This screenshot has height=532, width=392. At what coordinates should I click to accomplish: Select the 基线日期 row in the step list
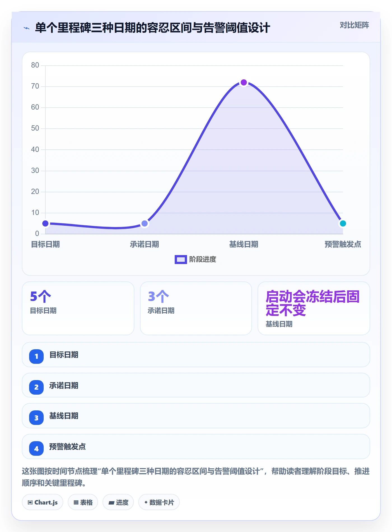[x=196, y=416]
